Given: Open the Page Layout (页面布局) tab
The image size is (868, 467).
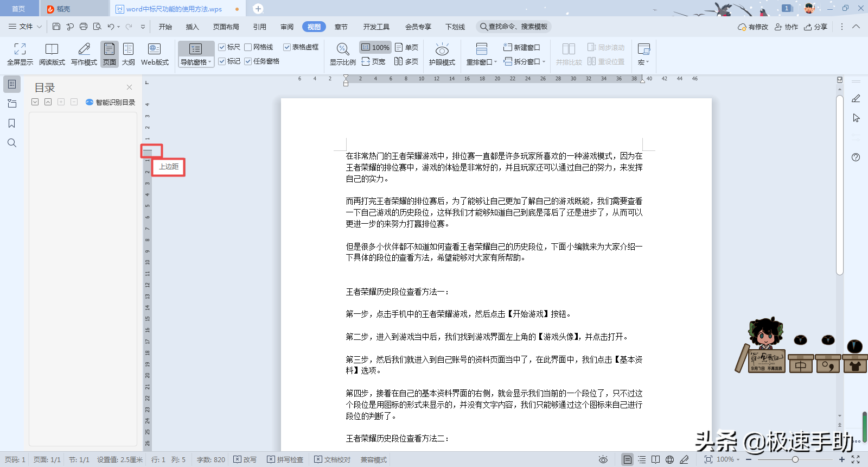Looking at the screenshot, I should (x=226, y=27).
